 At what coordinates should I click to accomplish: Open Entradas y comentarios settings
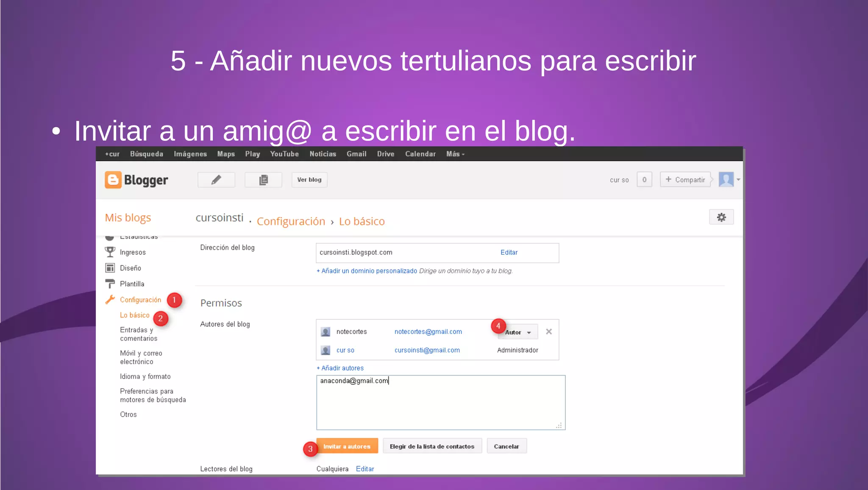(139, 334)
